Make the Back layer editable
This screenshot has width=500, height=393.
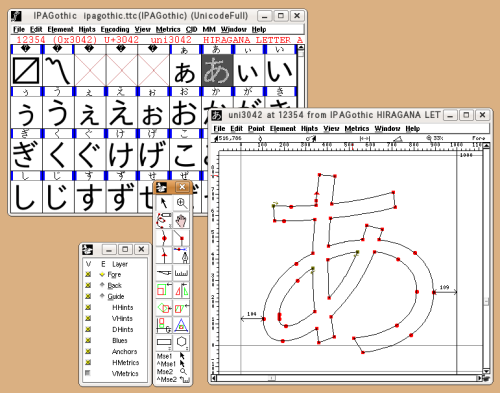coord(102,285)
